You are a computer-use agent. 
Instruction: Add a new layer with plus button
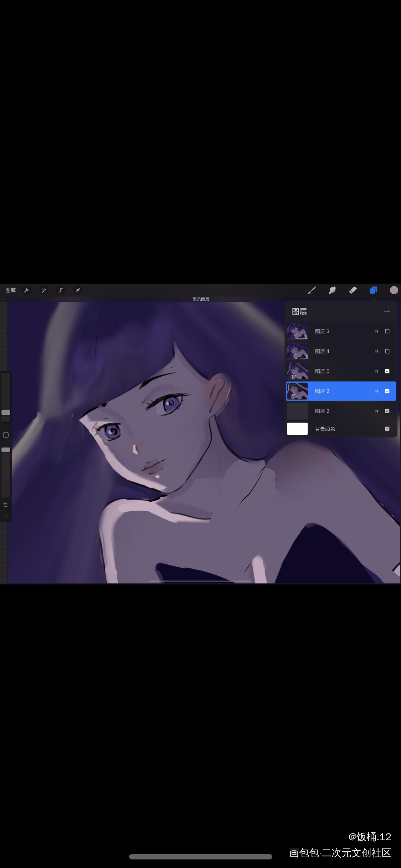(387, 311)
